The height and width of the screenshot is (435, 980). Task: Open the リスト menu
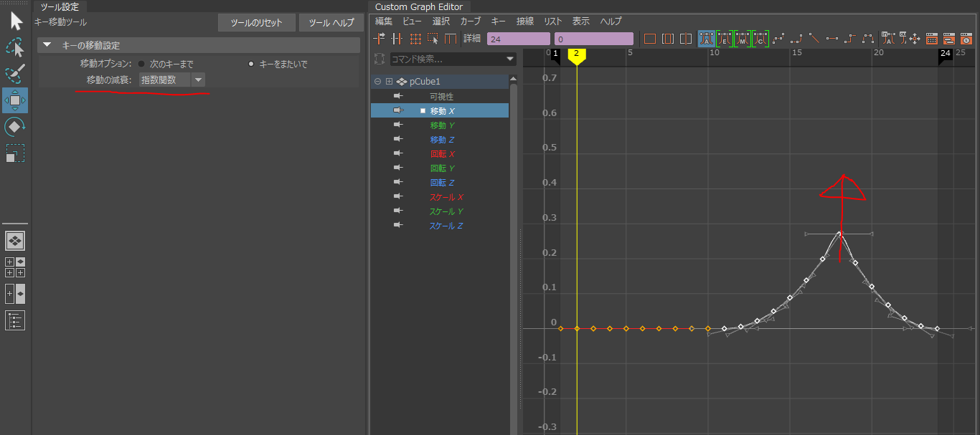pyautogui.click(x=553, y=21)
